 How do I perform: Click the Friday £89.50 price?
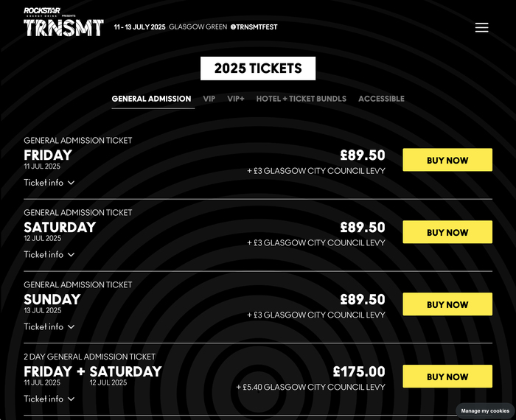point(362,155)
